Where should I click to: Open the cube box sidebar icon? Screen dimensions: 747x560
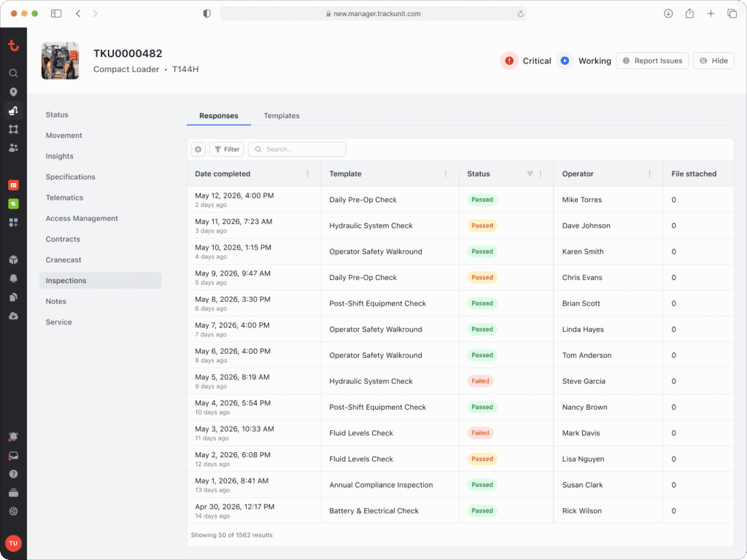tap(13, 260)
